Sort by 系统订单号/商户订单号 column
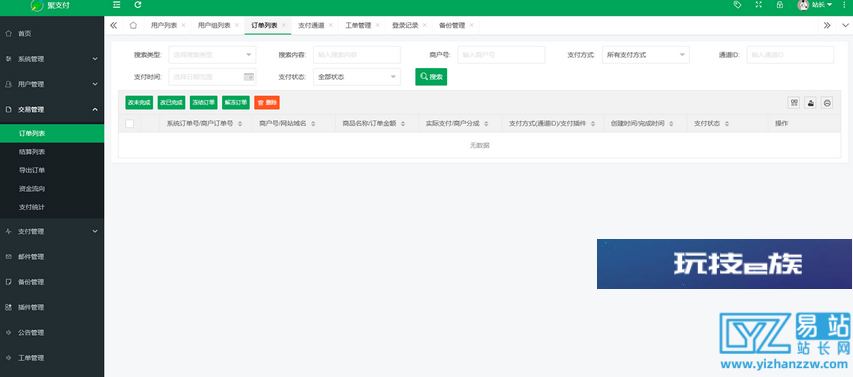The height and width of the screenshot is (377, 853). [240, 124]
